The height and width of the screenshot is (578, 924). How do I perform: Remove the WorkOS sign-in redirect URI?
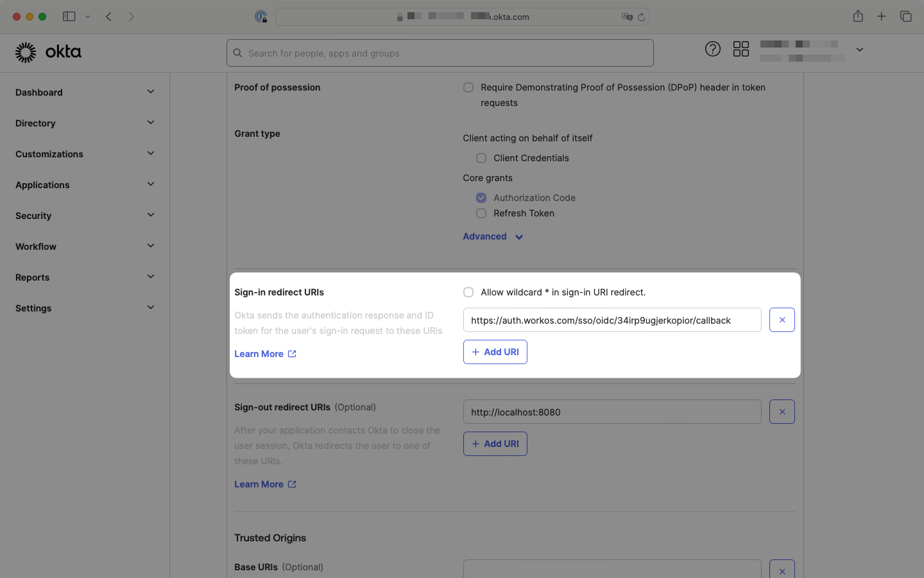tap(782, 320)
